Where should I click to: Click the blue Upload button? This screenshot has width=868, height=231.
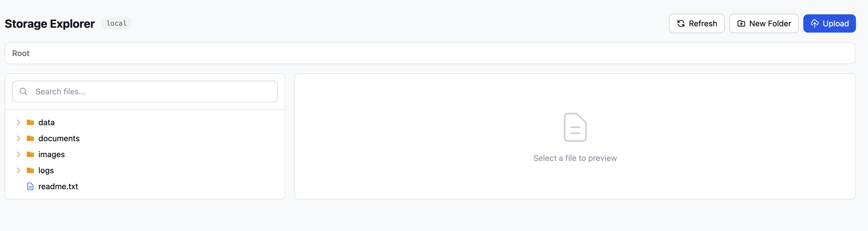[829, 23]
